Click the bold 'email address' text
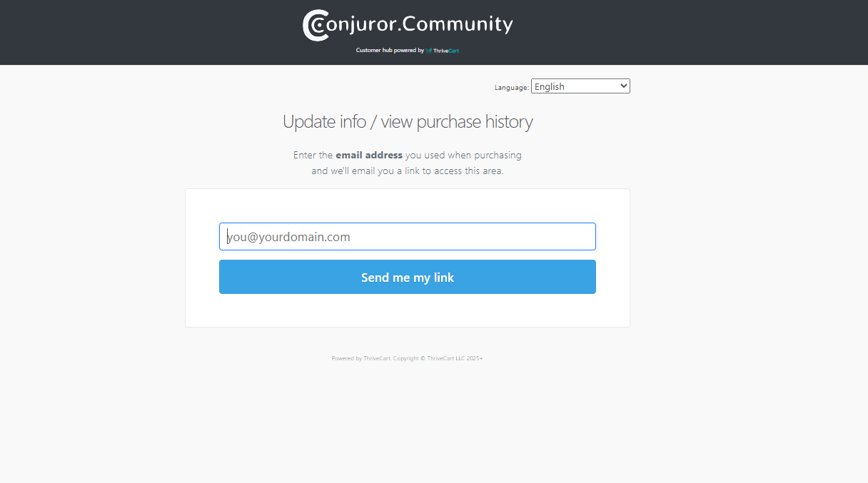Viewport: 868px width, 483px height. pyautogui.click(x=369, y=155)
